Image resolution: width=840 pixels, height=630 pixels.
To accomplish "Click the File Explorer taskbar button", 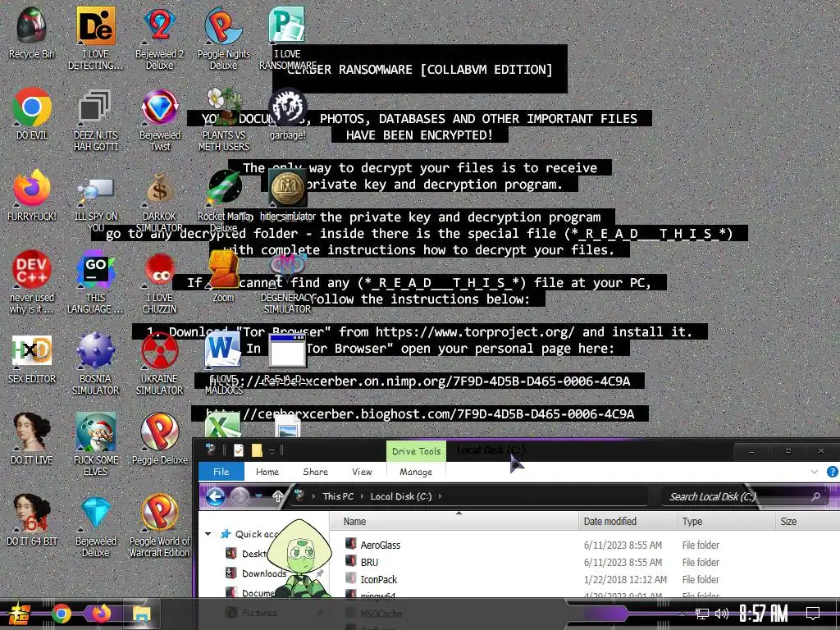I will click(143, 614).
